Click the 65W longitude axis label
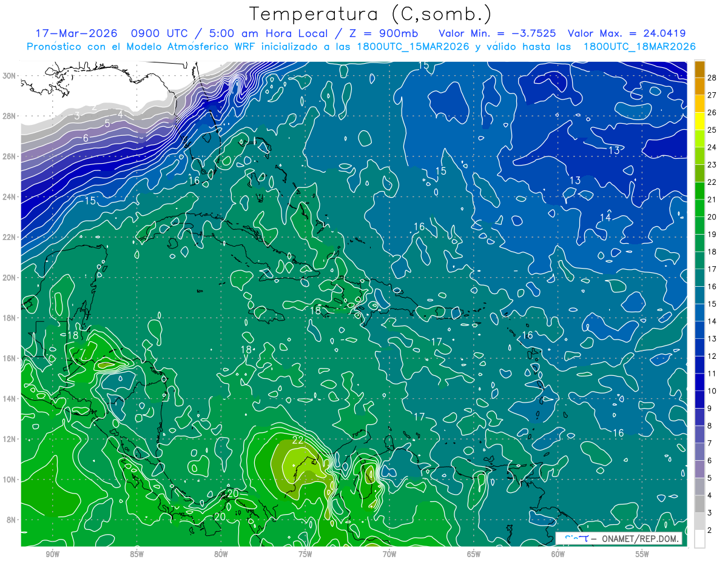 [x=474, y=554]
